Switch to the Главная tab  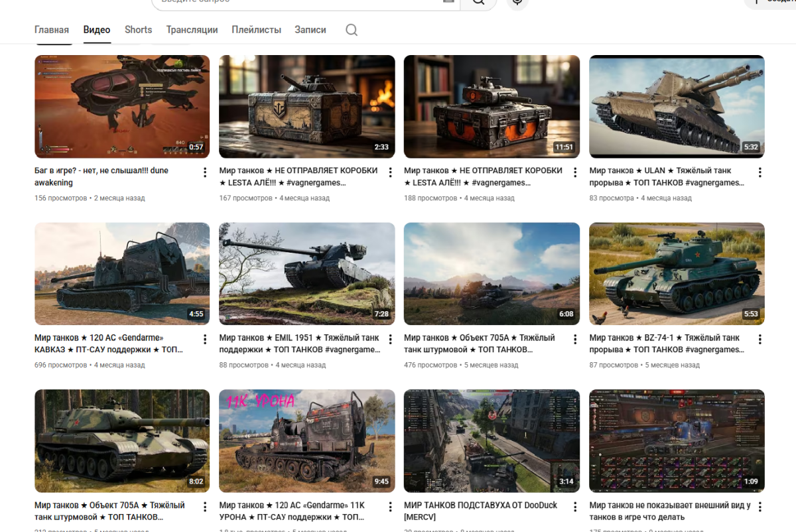click(52, 30)
